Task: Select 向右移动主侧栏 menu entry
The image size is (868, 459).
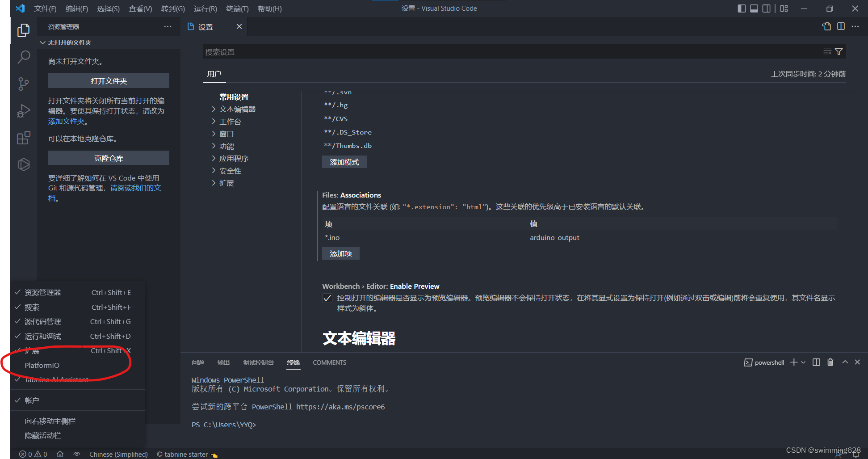Action: [x=78, y=421]
